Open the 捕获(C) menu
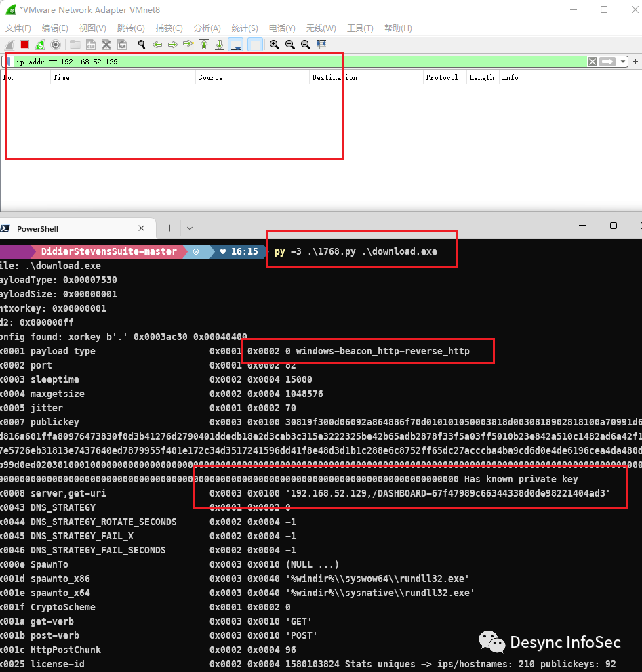Screen dimensions: 642x672 click(x=169, y=28)
